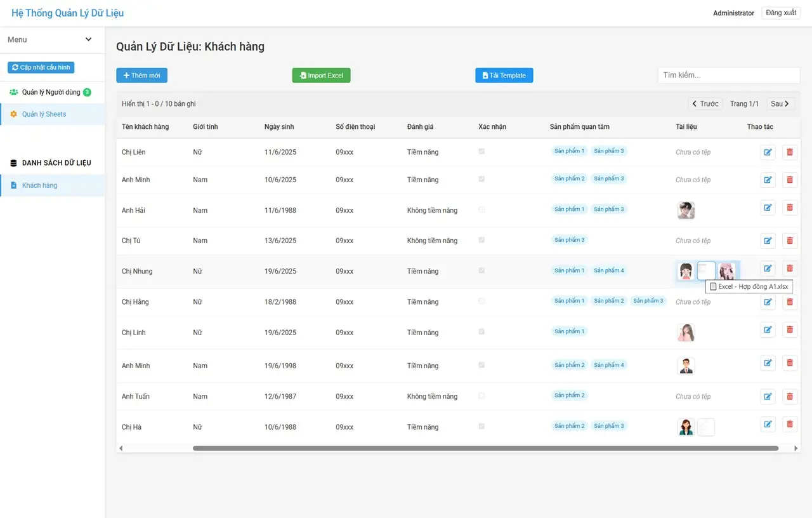Viewport: 812px width, 518px height.
Task: Toggle Xác nhận checkbox for Anh Hải
Action: 481,209
